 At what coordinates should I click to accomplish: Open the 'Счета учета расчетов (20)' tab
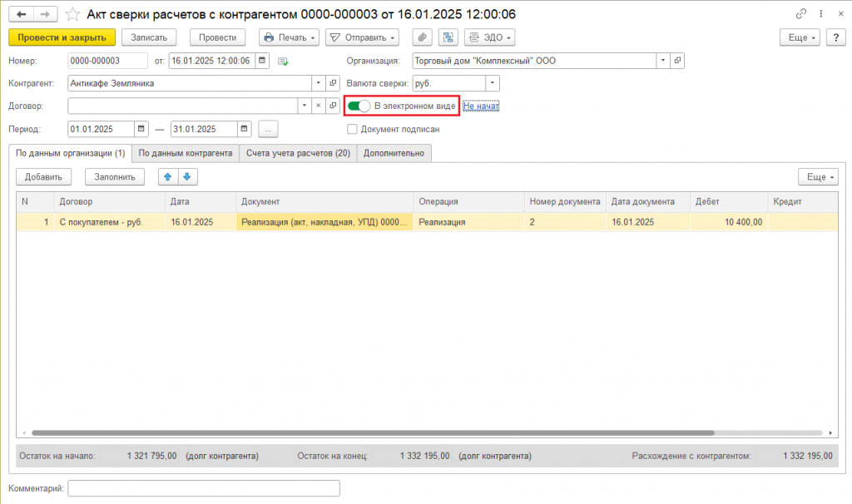tap(298, 153)
